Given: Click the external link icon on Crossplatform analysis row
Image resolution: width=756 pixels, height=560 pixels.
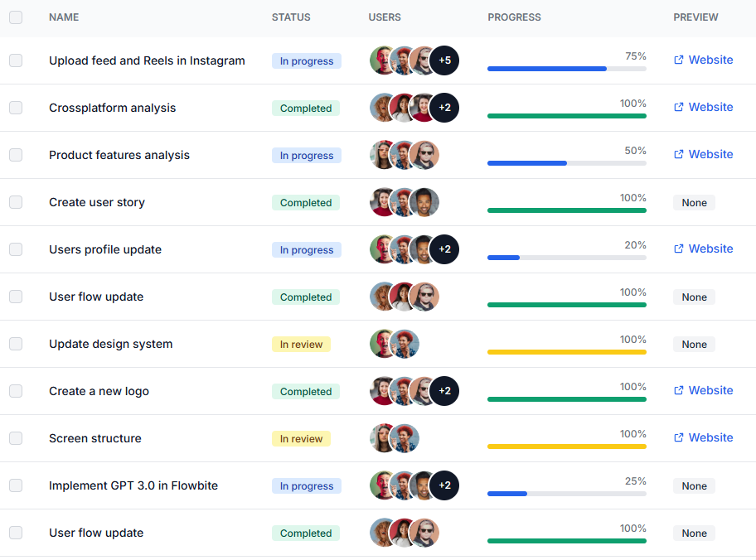Looking at the screenshot, I should click(679, 107).
